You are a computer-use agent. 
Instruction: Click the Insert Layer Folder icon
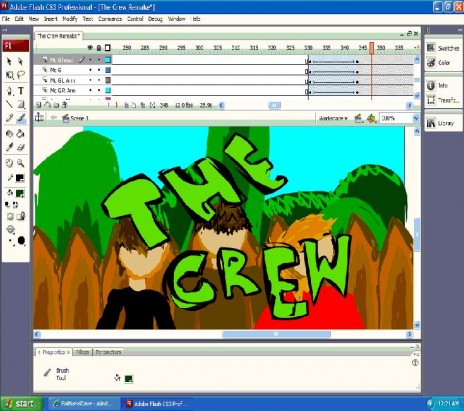point(56,105)
